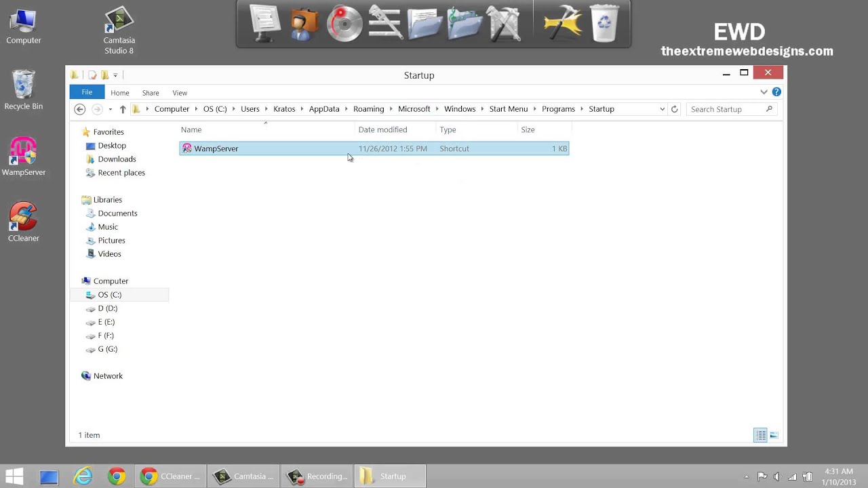Select the Camtasia Studio 8 desktop shortcut

[119, 32]
